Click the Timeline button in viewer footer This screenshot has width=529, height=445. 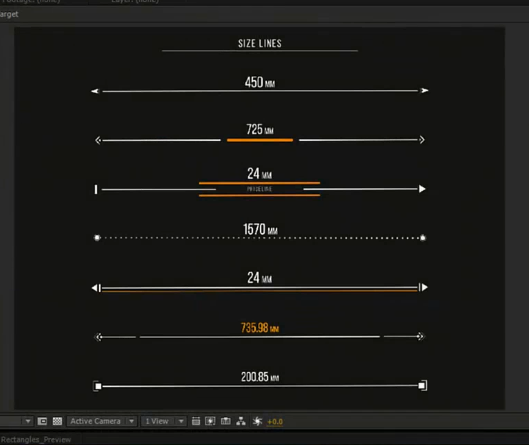226,421
